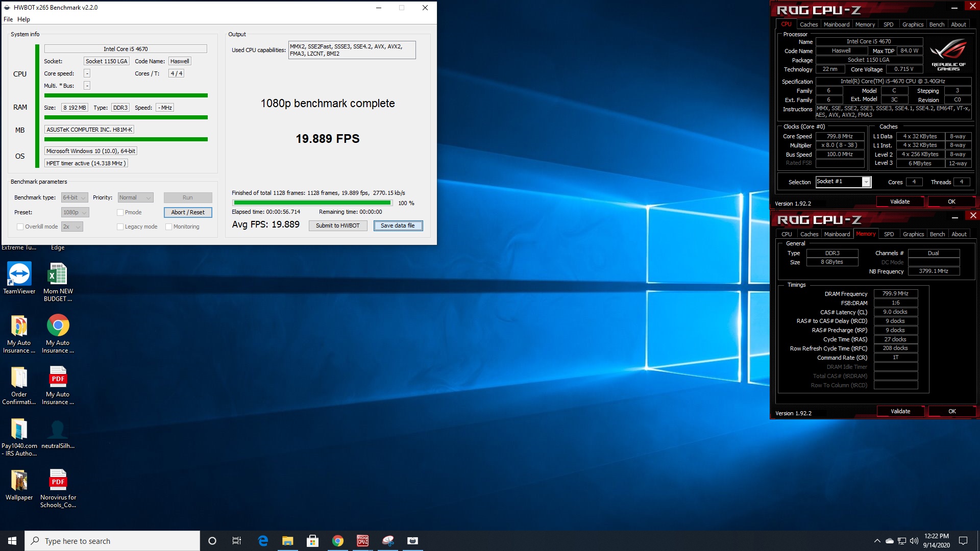This screenshot has width=980, height=551.
Task: Open Norovirus for Schools PDF
Action: [x=58, y=488]
